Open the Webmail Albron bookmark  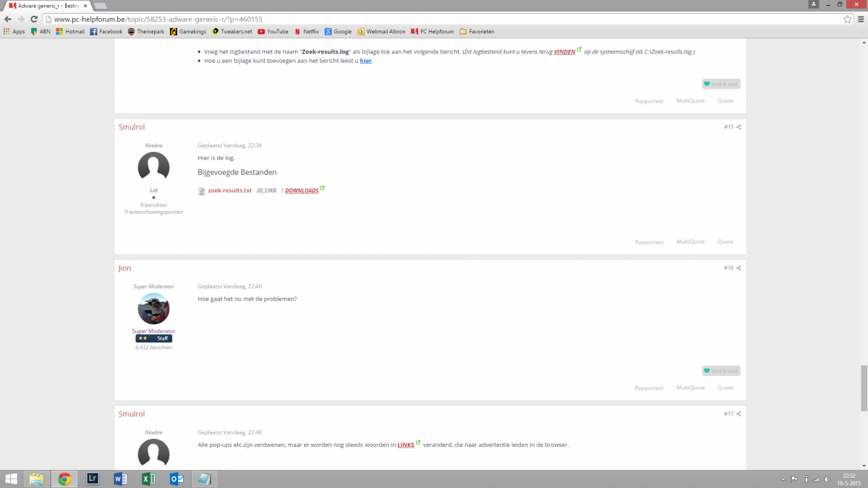click(382, 31)
